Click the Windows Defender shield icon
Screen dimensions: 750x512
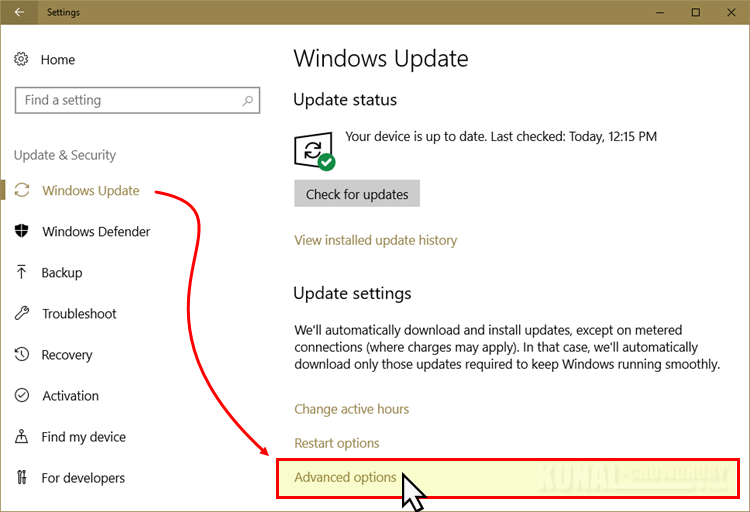[22, 231]
